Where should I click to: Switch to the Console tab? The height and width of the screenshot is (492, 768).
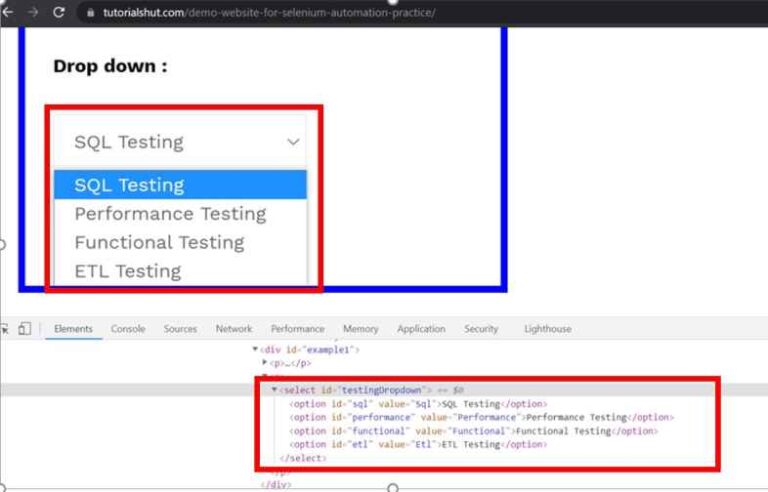(128, 329)
